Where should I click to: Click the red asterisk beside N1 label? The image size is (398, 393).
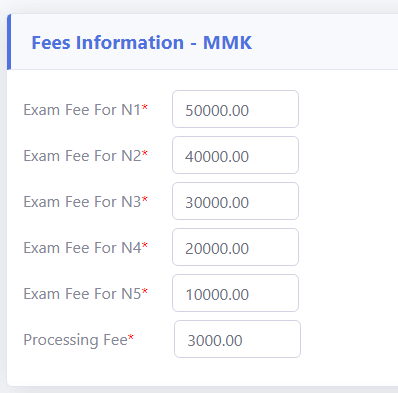click(x=145, y=107)
